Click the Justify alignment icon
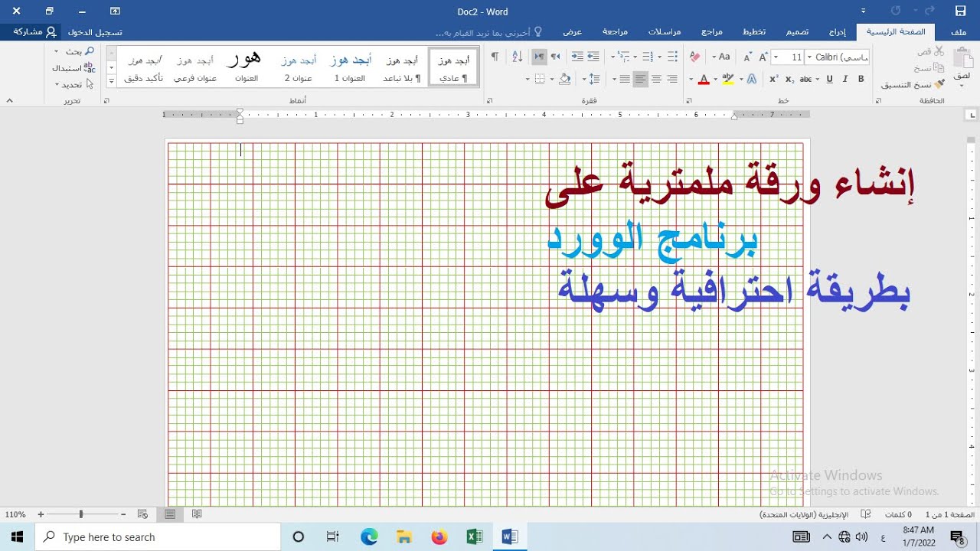 (625, 79)
